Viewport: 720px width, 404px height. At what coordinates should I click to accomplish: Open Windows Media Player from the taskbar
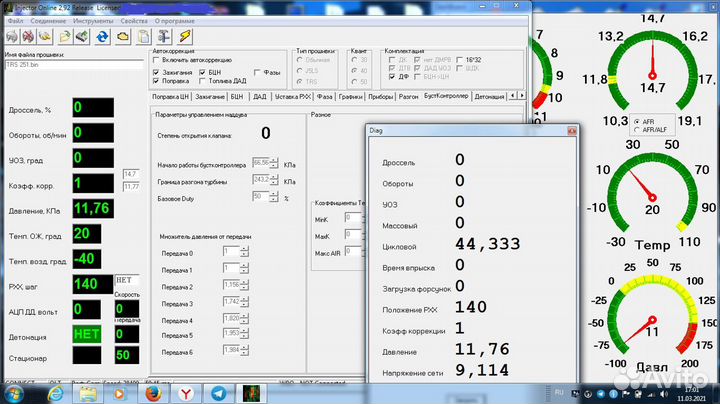(120, 394)
